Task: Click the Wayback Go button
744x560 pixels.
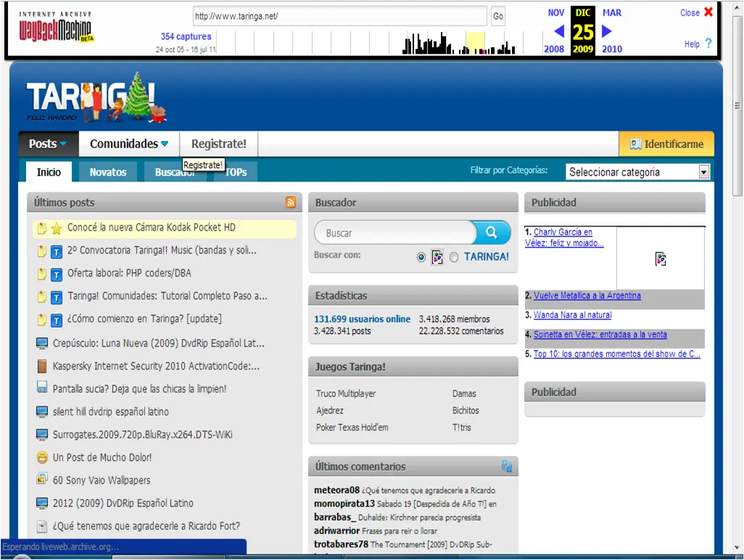Action: coord(497,16)
